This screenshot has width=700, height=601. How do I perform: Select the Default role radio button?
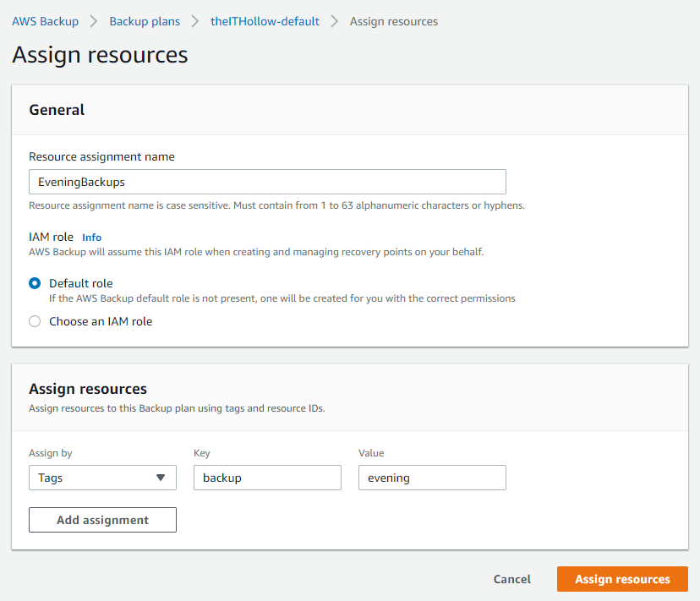coord(35,284)
